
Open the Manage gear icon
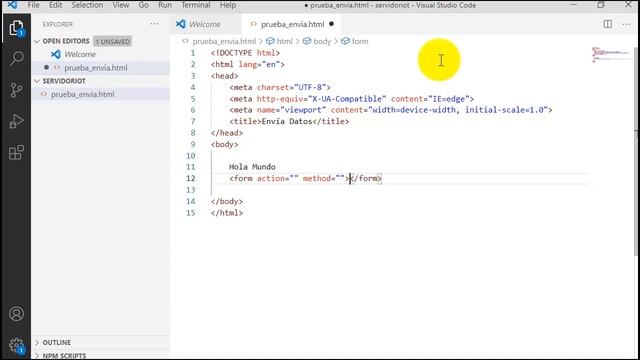(x=16, y=345)
